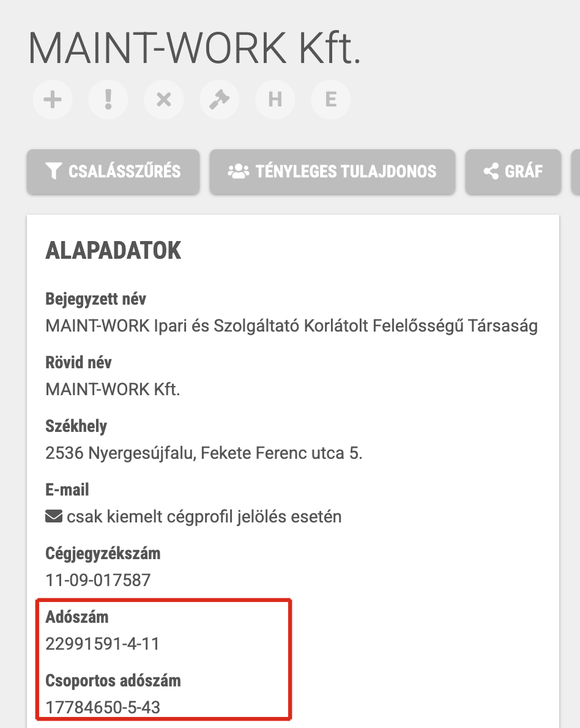Select the Adószám value 22991591-4-11
Screen dimensions: 580x728
(102, 644)
